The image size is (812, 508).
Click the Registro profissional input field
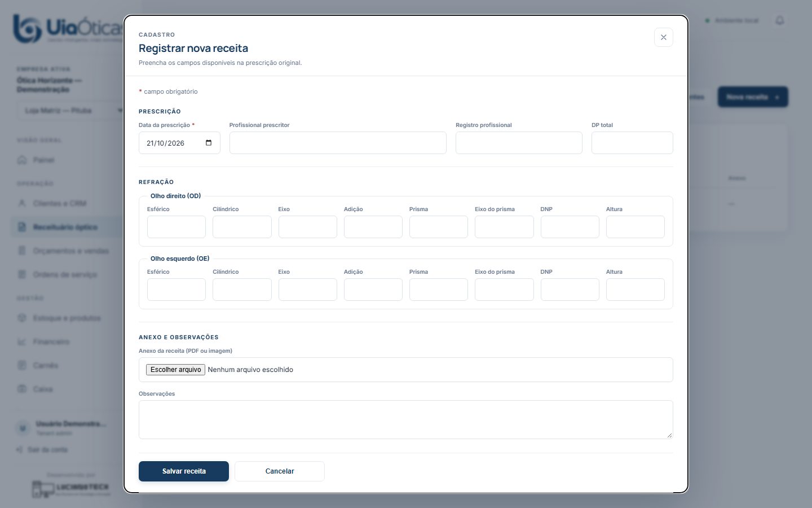point(519,143)
